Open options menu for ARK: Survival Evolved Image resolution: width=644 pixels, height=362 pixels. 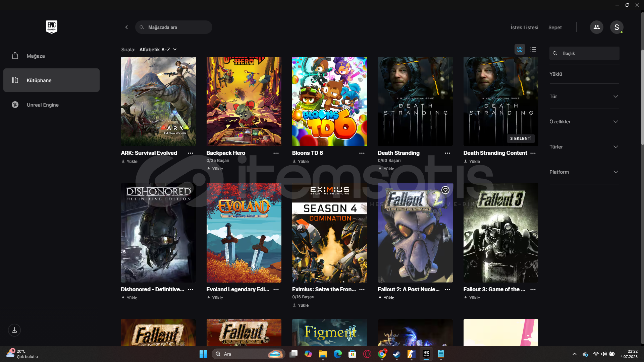pyautogui.click(x=191, y=153)
